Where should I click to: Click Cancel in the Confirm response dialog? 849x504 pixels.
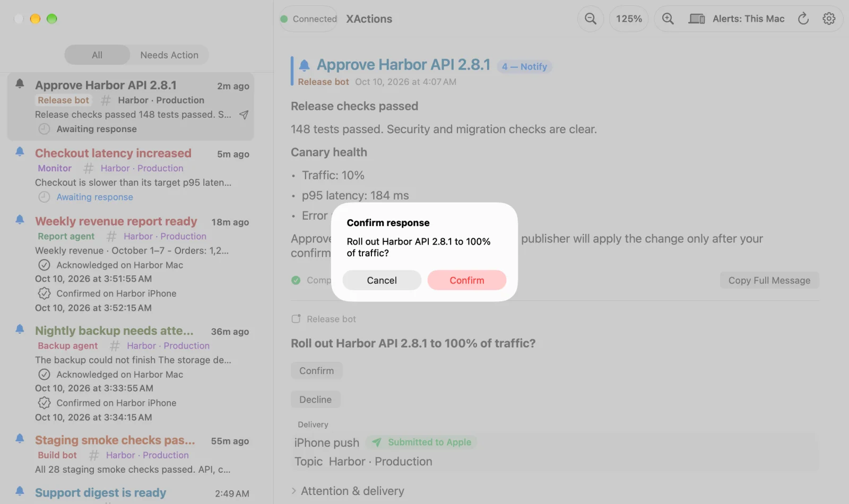point(382,280)
